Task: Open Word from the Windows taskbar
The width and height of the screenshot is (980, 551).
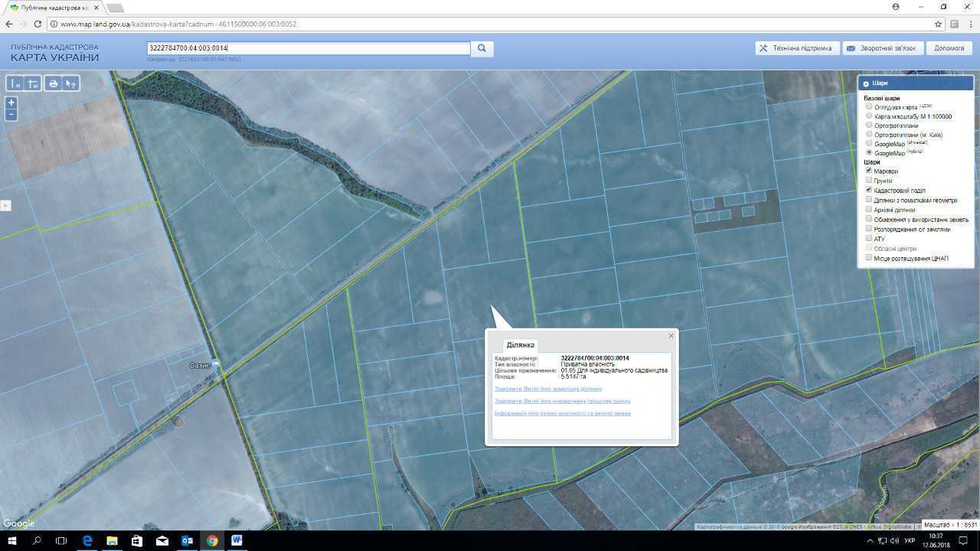Action: click(236, 540)
